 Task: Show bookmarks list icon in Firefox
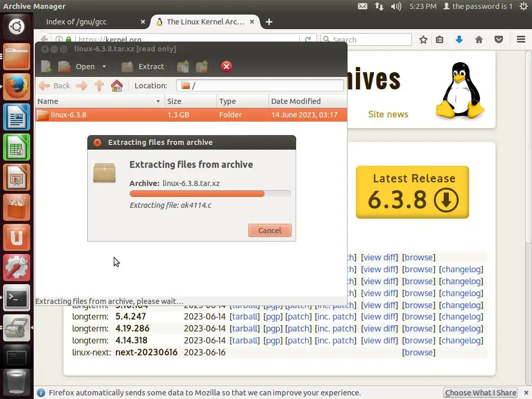pos(440,39)
